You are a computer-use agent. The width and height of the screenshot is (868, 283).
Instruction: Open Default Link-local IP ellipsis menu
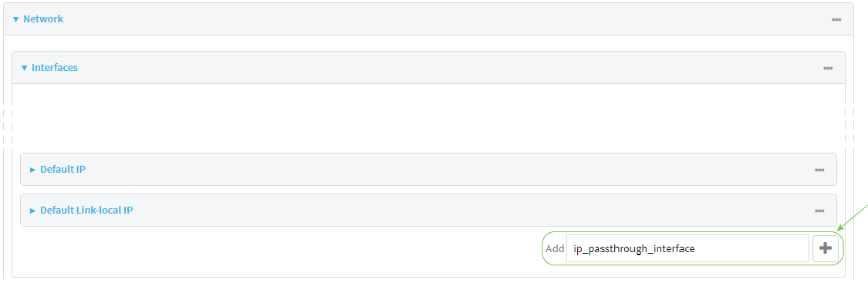pos(819,211)
